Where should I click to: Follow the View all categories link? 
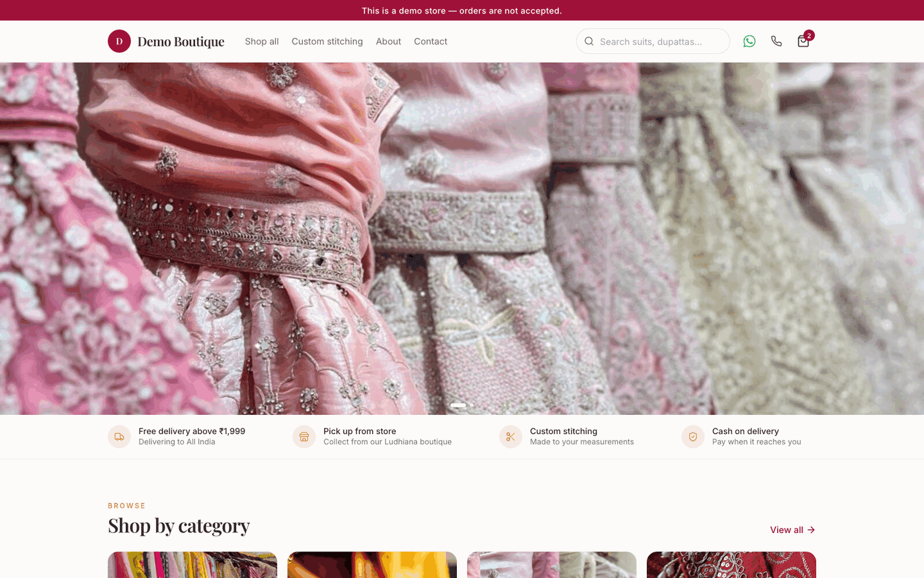[x=792, y=530]
